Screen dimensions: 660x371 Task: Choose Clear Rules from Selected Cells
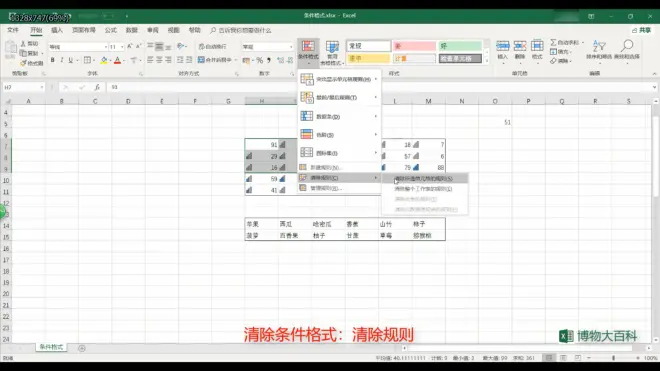pos(425,179)
